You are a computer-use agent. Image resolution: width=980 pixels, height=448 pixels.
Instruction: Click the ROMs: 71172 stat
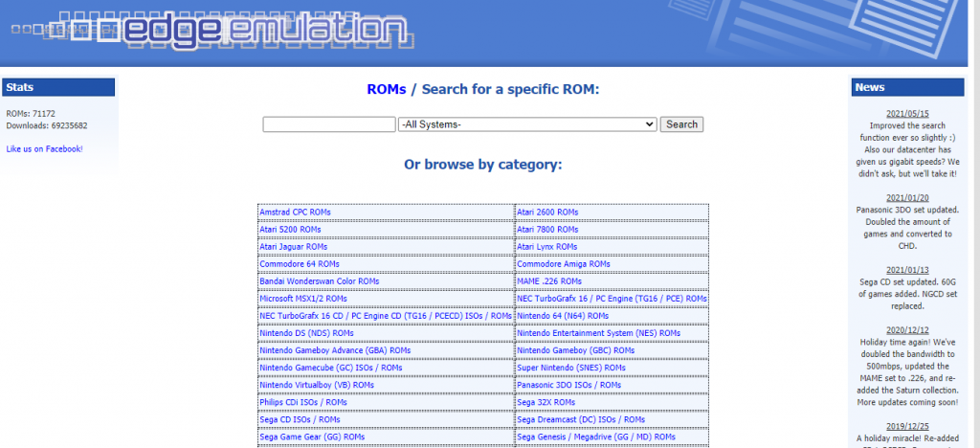pos(31,114)
